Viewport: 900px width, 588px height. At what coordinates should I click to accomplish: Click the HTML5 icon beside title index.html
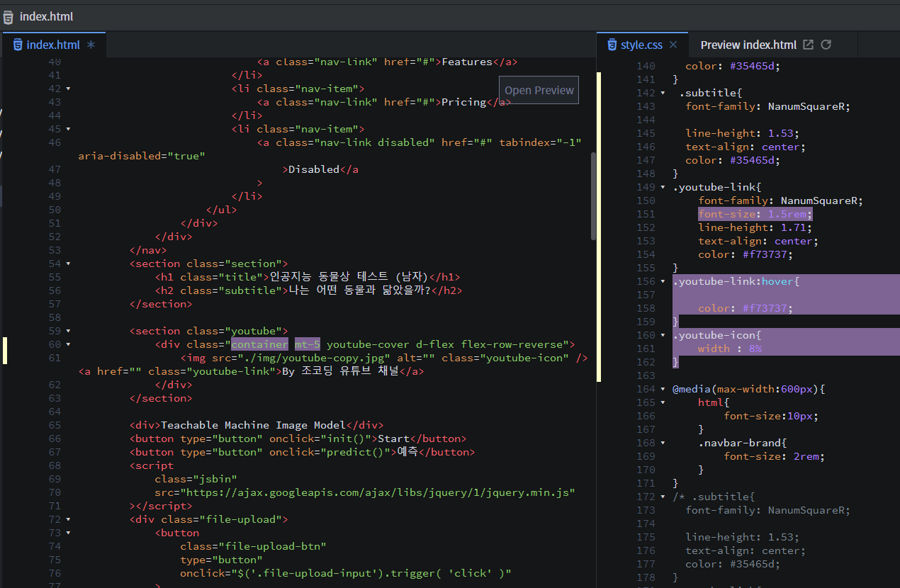pos(9,16)
